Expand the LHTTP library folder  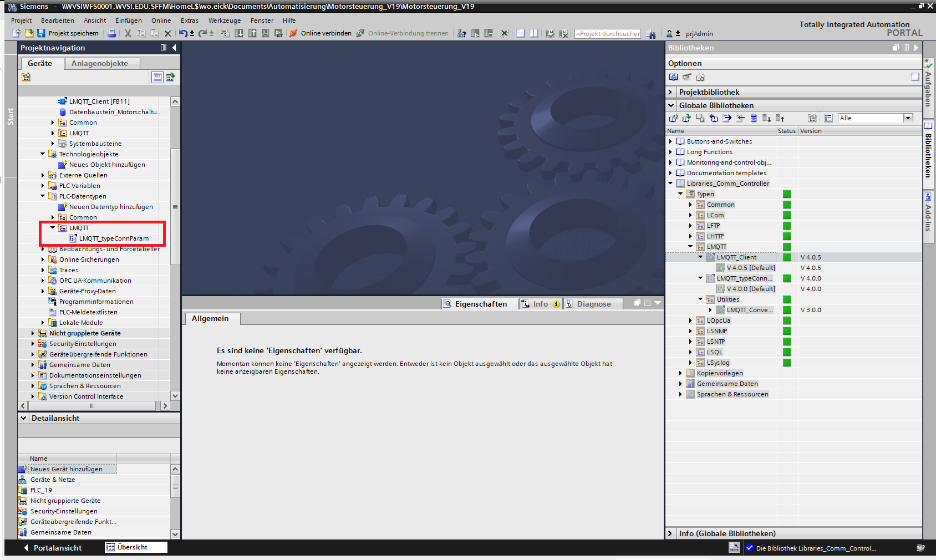(x=690, y=236)
